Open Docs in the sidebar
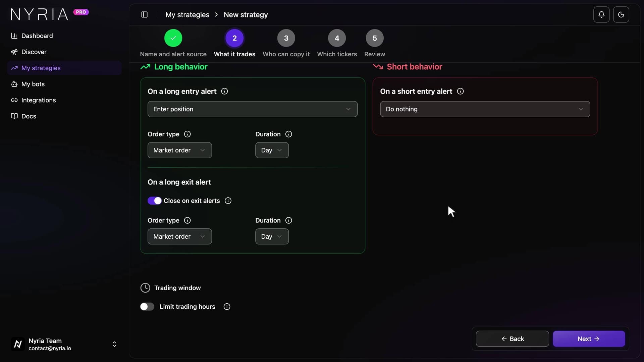Viewport: 644px width, 362px height. click(64, 116)
